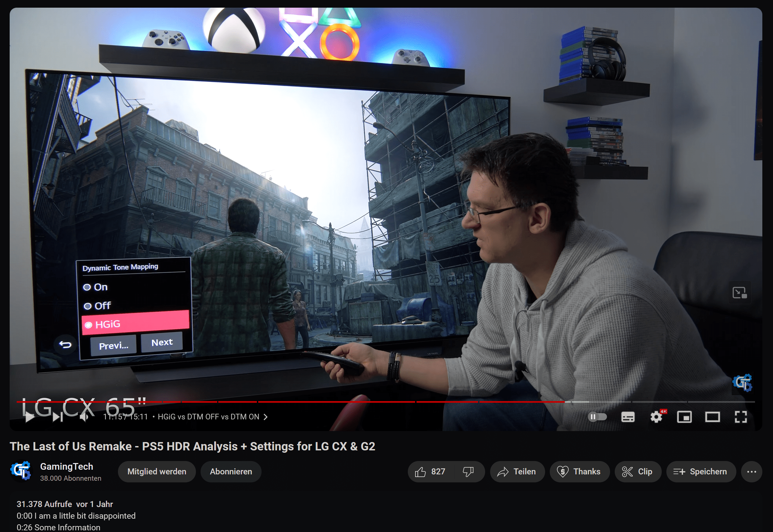Viewport: 773px width, 532px height.
Task: Send a Thanks donation
Action: coord(579,471)
